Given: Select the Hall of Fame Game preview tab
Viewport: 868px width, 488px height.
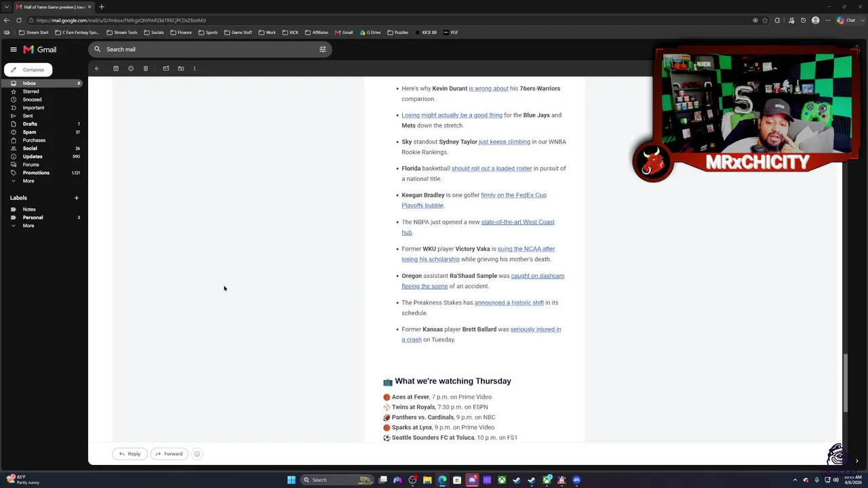Looking at the screenshot, I should (x=54, y=7).
